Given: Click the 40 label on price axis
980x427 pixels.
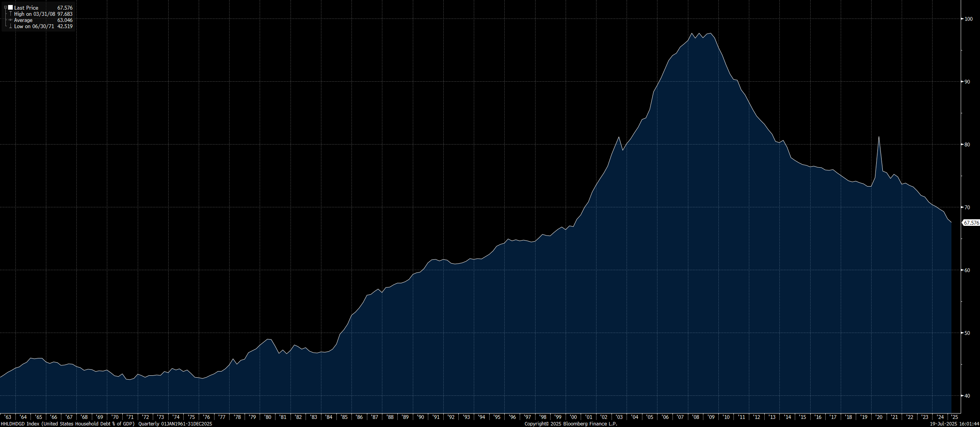Looking at the screenshot, I should coord(967,395).
